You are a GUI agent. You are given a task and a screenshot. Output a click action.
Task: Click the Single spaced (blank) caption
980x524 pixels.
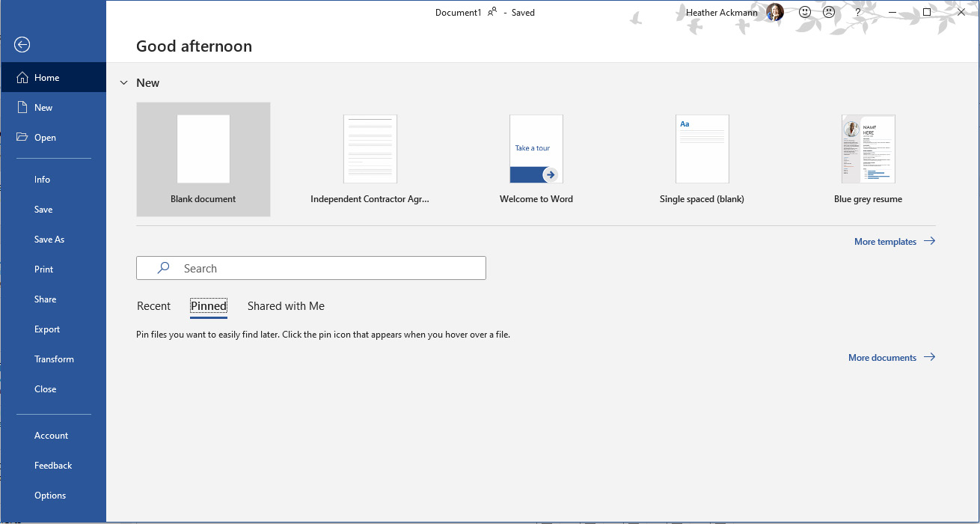click(x=702, y=199)
